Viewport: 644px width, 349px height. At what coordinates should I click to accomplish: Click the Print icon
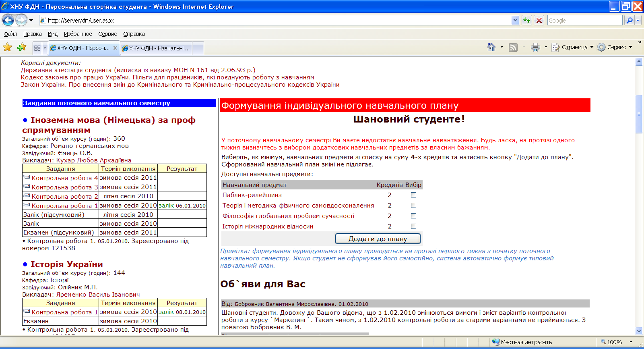(535, 48)
